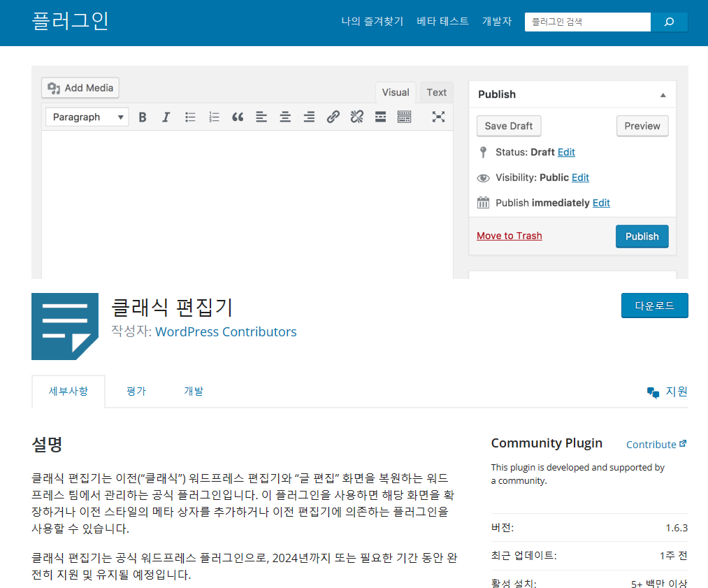Apply italic formatting with the I icon
708x588 pixels.
click(166, 117)
